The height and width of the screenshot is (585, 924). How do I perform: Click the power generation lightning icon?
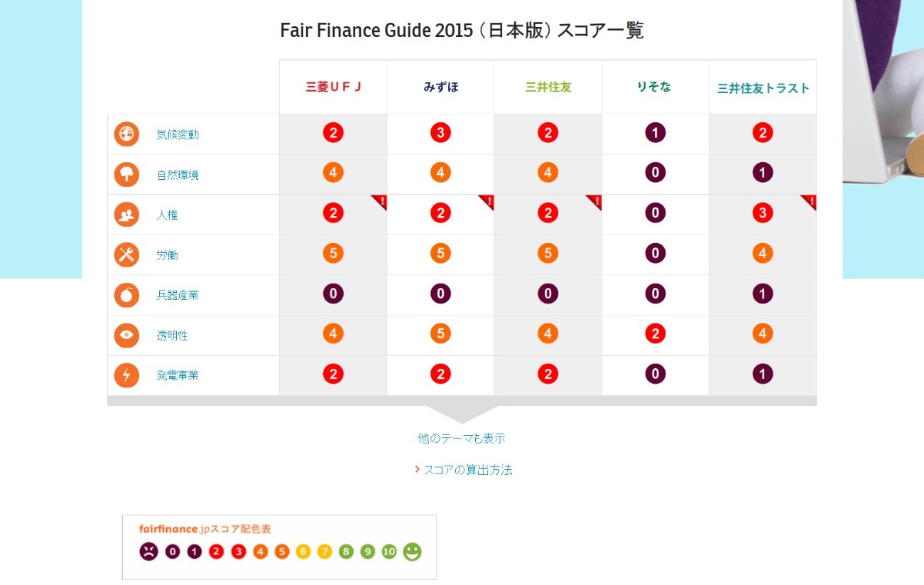point(126,375)
